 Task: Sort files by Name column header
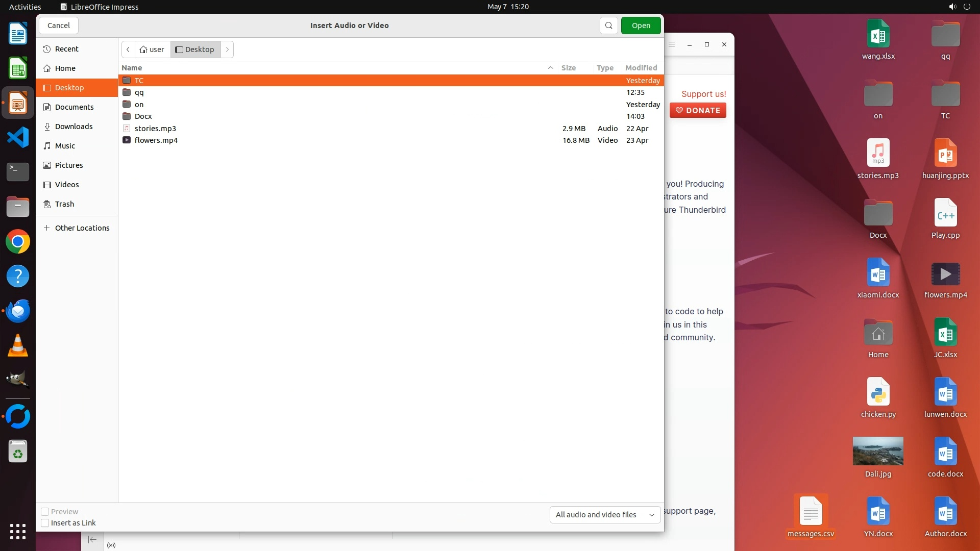(132, 68)
